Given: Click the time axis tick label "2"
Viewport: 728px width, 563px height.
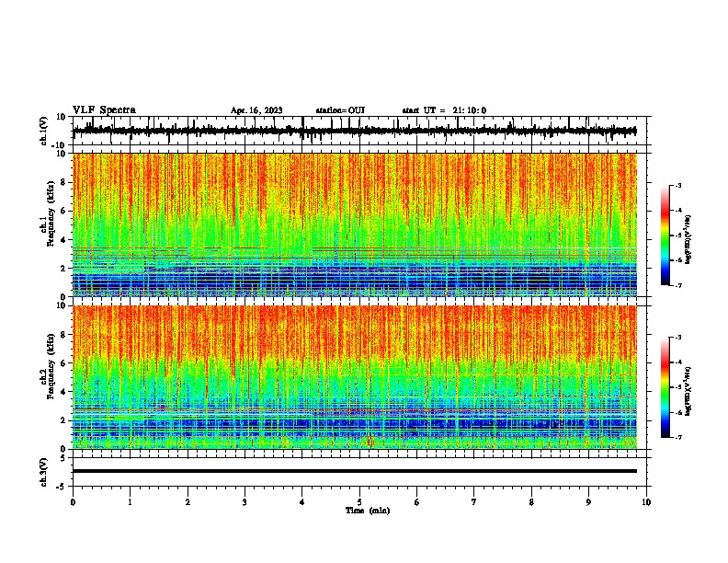Looking at the screenshot, I should (188, 502).
